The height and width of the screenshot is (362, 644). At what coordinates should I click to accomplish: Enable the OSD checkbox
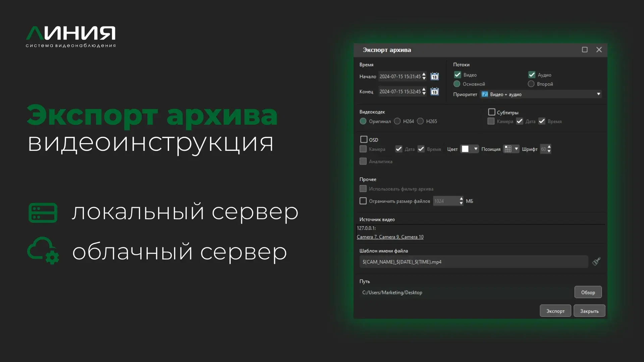[364, 139]
